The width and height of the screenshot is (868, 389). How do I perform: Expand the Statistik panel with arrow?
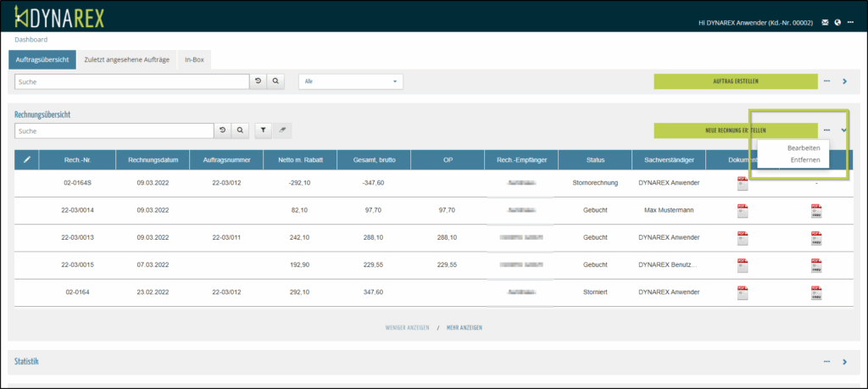click(844, 362)
